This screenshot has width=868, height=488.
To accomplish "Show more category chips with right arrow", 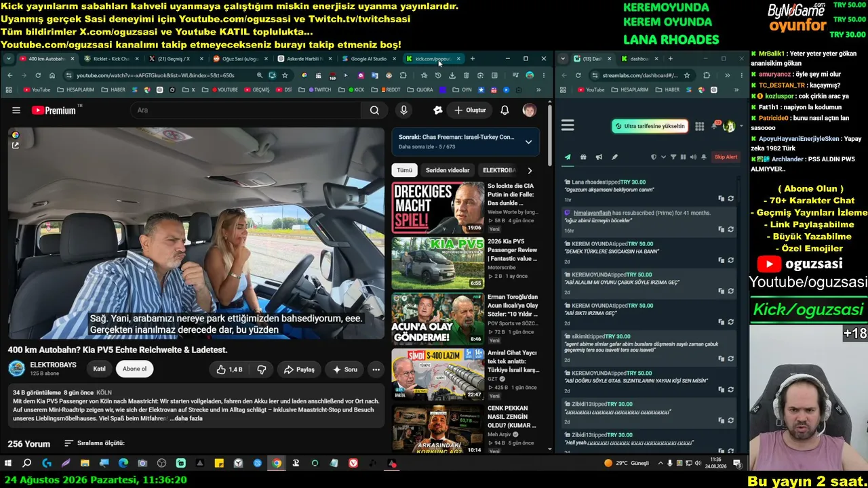I will pos(530,171).
